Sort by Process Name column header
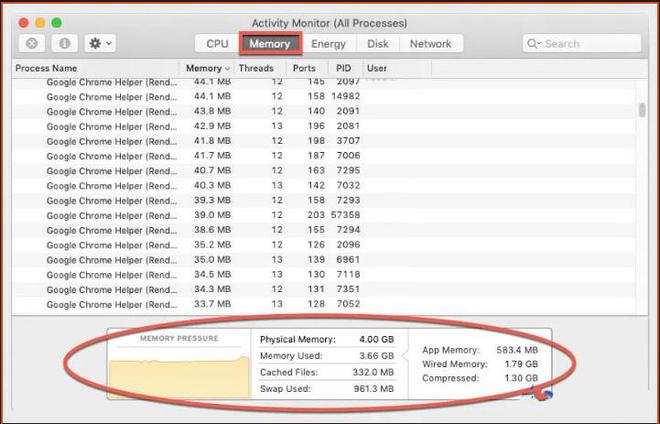The height and width of the screenshot is (424, 660). 96,68
